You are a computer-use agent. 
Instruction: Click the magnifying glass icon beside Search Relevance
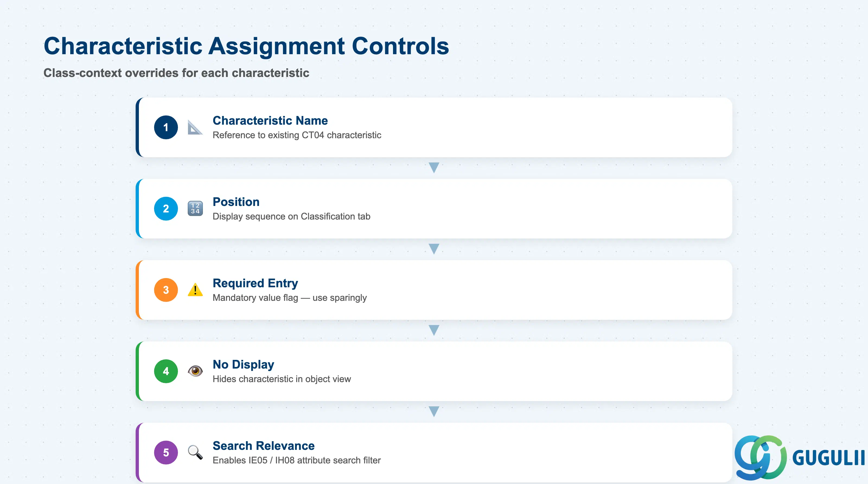click(195, 452)
